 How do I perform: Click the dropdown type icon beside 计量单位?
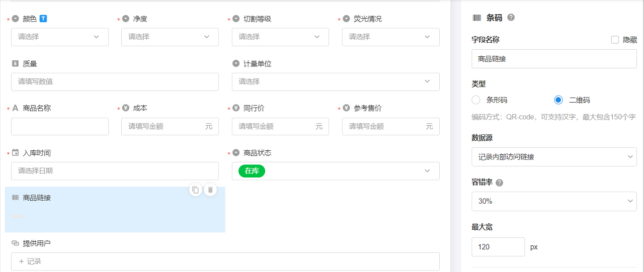pyautogui.click(x=236, y=63)
